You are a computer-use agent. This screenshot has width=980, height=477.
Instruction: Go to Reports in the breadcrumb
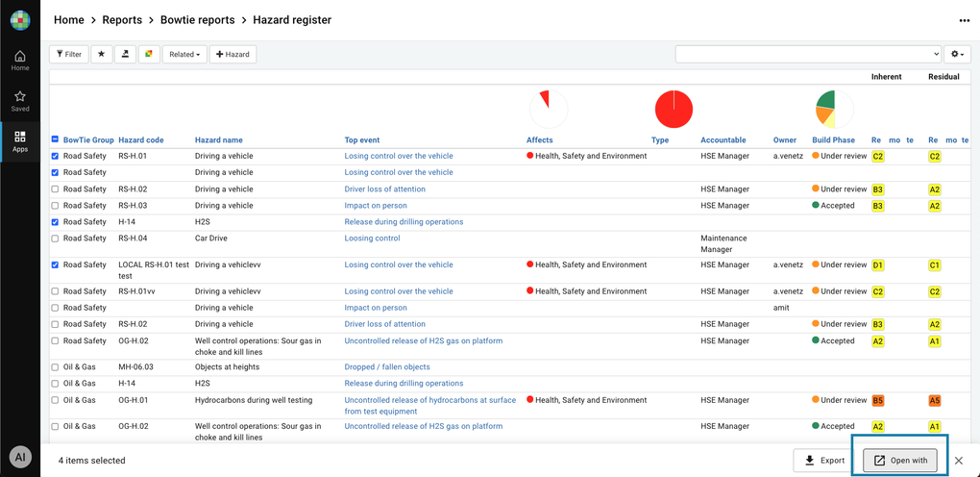(x=122, y=20)
